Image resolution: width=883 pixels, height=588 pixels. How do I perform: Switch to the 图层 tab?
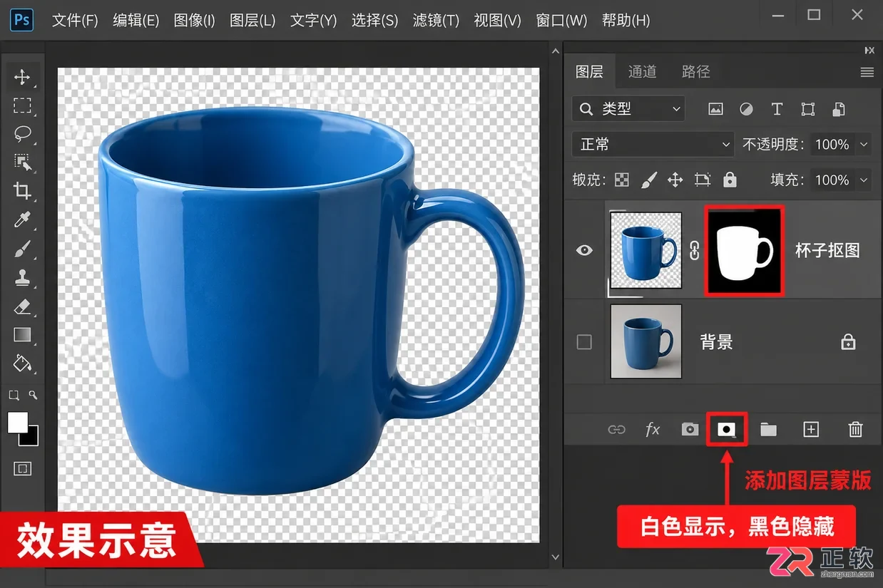[589, 71]
